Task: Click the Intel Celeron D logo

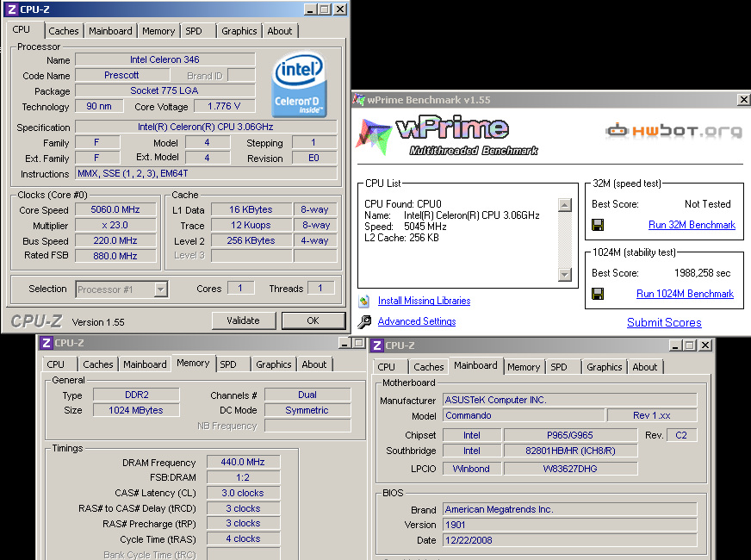Action: pyautogui.click(x=299, y=84)
